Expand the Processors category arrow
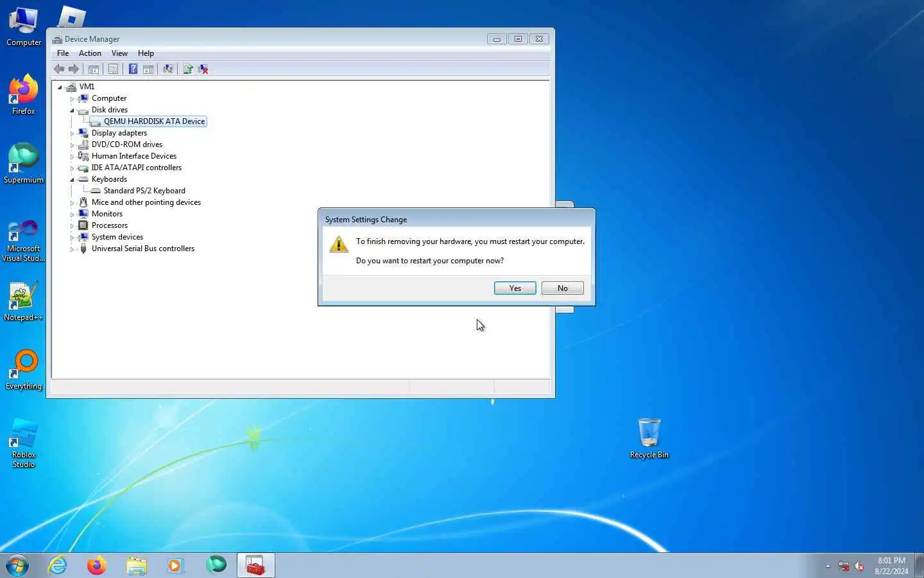924x578 pixels. tap(72, 226)
